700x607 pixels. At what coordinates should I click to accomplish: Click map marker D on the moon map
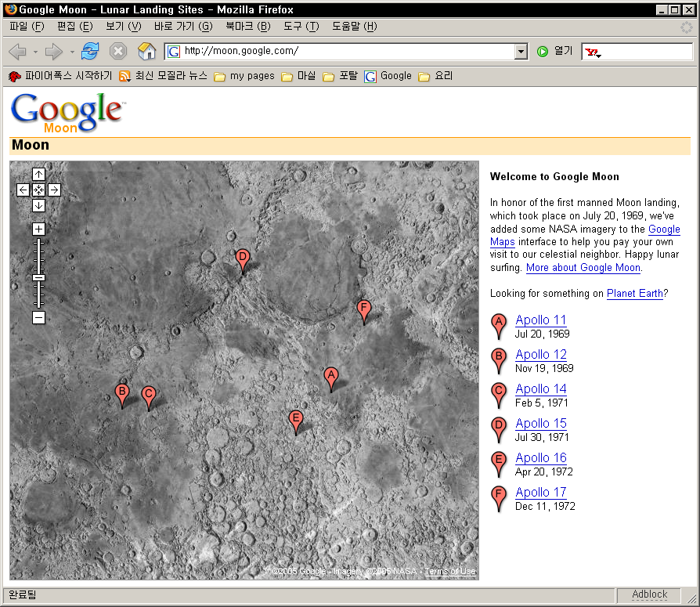243,257
